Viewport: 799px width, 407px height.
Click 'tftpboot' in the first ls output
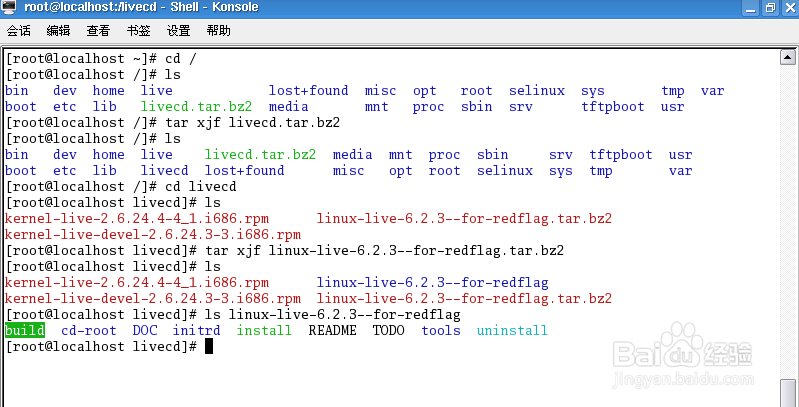[x=612, y=106]
